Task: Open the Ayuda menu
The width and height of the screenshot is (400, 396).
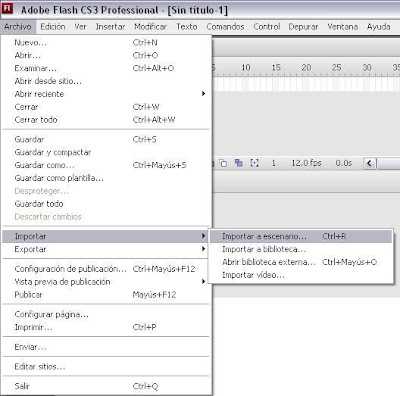Action: point(379,26)
